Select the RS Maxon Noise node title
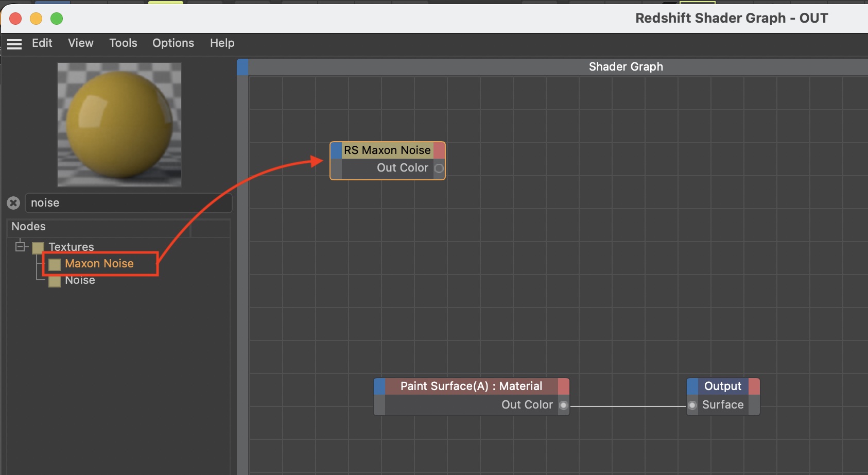Image resolution: width=868 pixels, height=475 pixels. [387, 150]
